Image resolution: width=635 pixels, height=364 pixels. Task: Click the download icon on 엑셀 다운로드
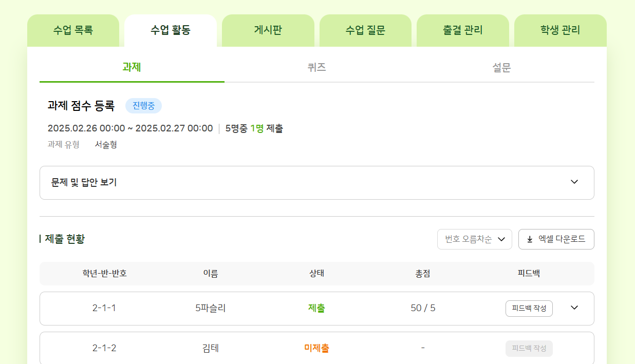coord(530,239)
